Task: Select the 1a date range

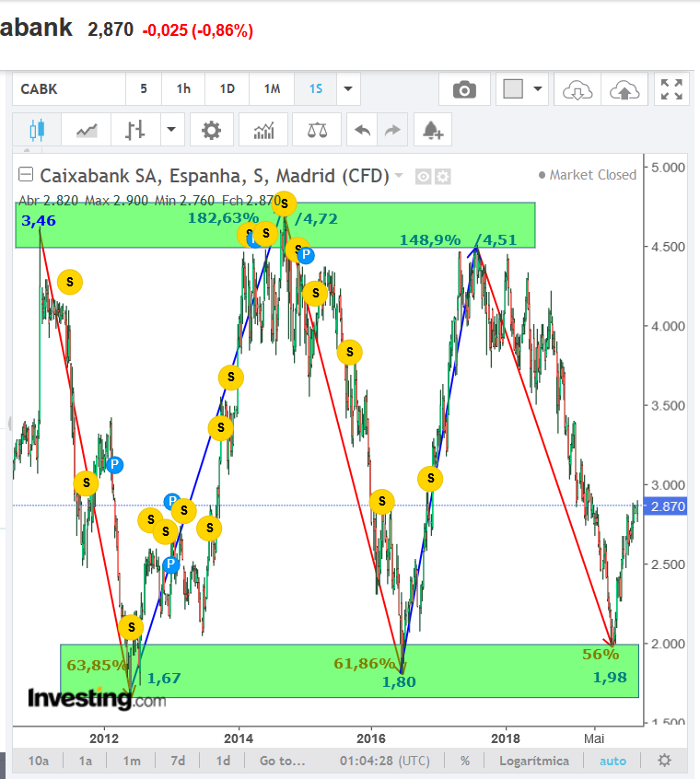Action: (x=86, y=761)
